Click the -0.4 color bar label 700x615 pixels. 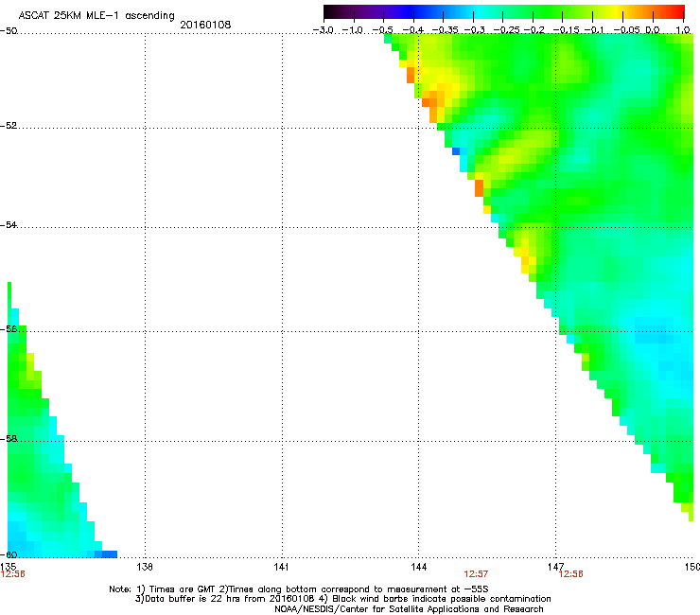tap(413, 30)
